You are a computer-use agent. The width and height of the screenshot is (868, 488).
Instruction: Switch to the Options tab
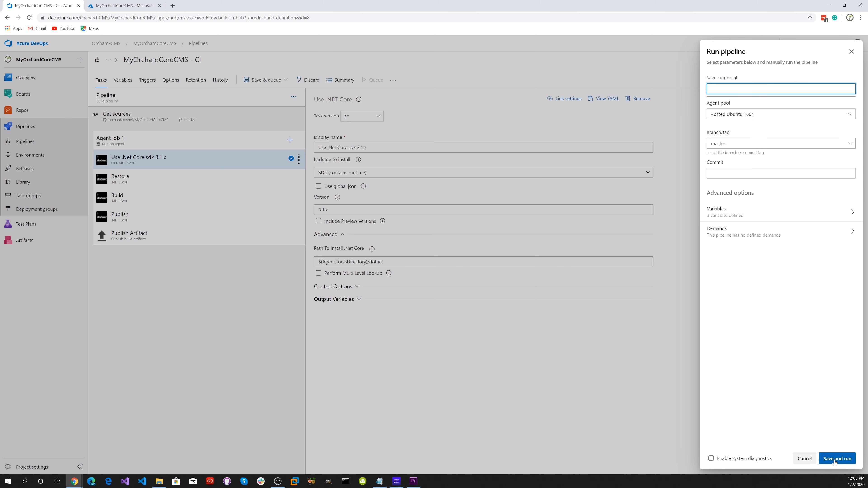[x=170, y=80]
